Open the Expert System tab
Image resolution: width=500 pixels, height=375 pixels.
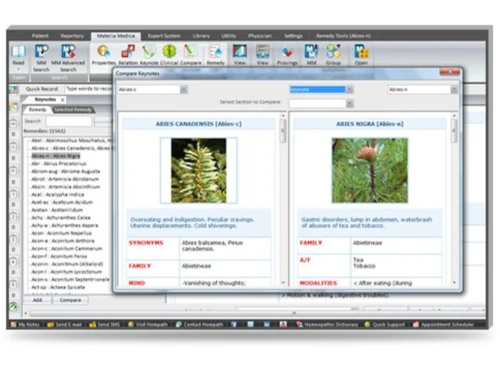tap(164, 36)
